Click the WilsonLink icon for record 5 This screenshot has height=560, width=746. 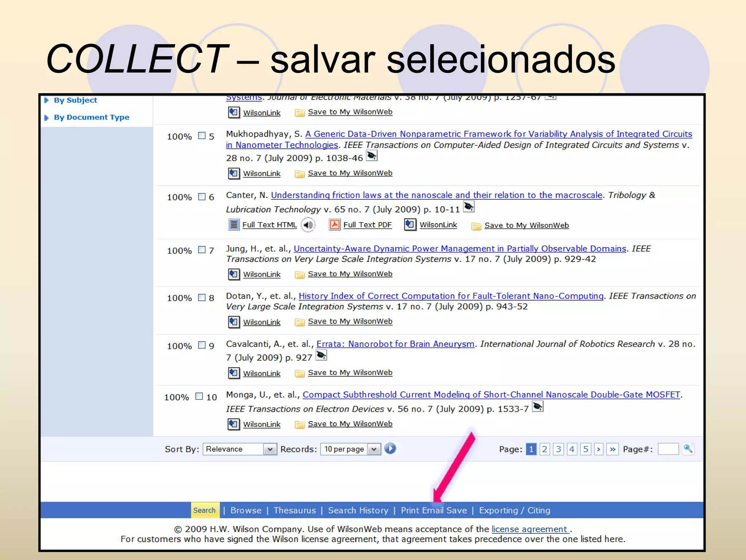click(234, 173)
